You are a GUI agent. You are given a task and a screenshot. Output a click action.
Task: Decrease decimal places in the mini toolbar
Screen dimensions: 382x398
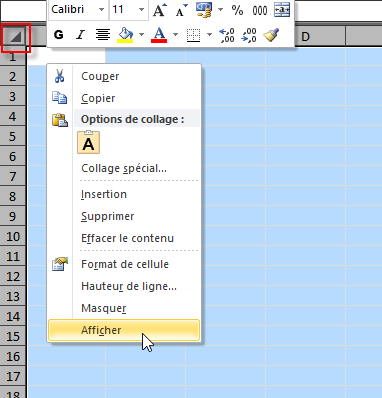click(249, 35)
